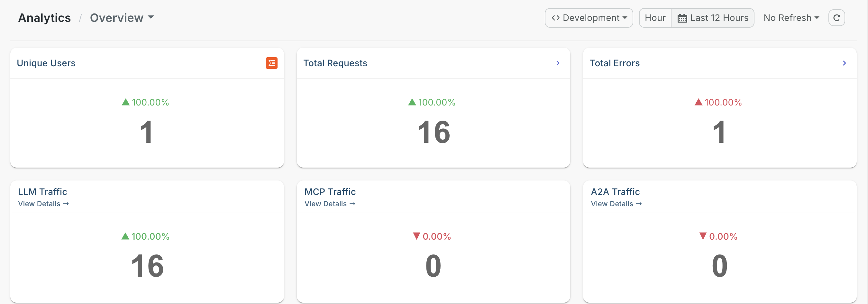
Task: Select the Hour granularity button
Action: tap(655, 18)
